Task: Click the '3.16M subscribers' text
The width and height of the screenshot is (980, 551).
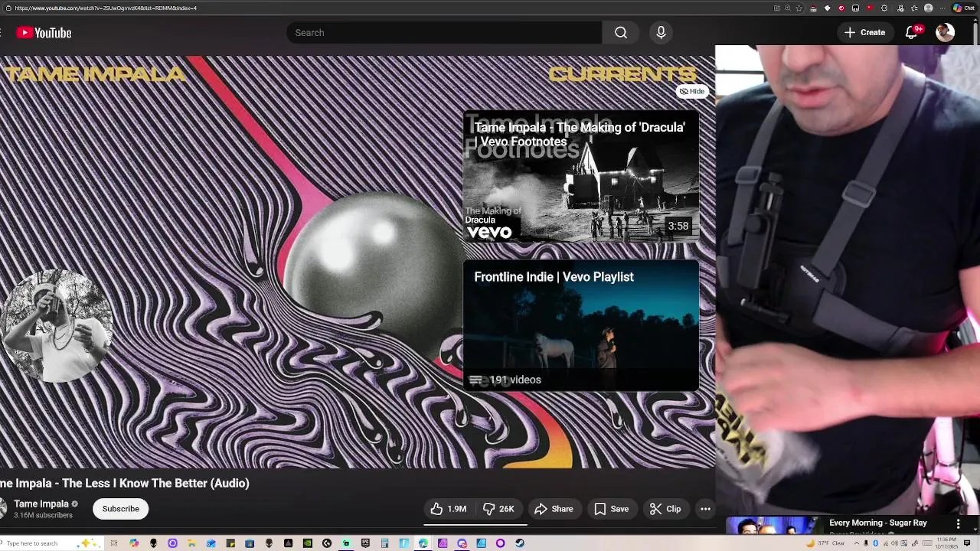Action: [x=43, y=515]
